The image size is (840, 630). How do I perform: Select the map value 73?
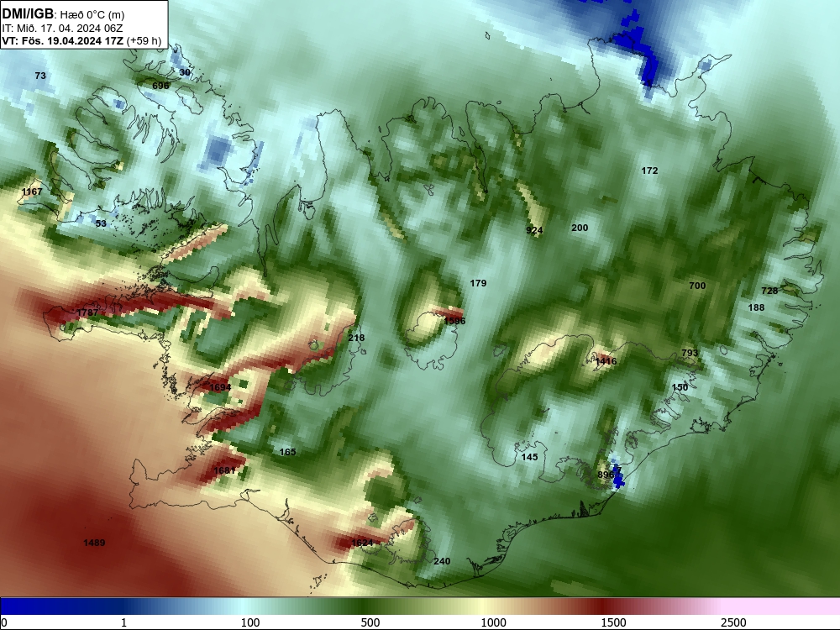point(40,76)
